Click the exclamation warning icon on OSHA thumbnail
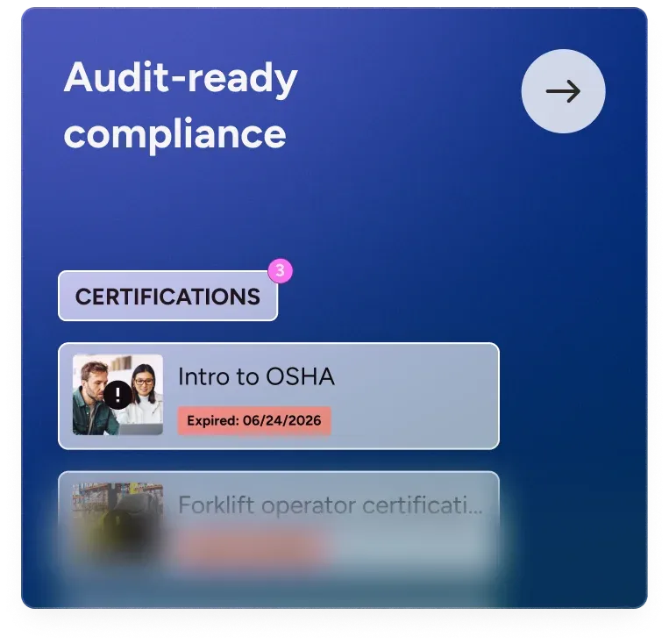The width and height of the screenshot is (669, 644). pyautogui.click(x=117, y=395)
